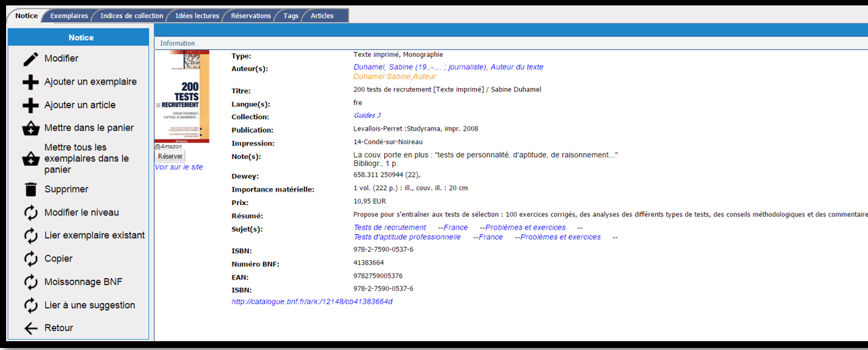This screenshot has width=868, height=350.
Task: Open the orange Duhamel Sabine, Auteur link
Action: [394, 76]
